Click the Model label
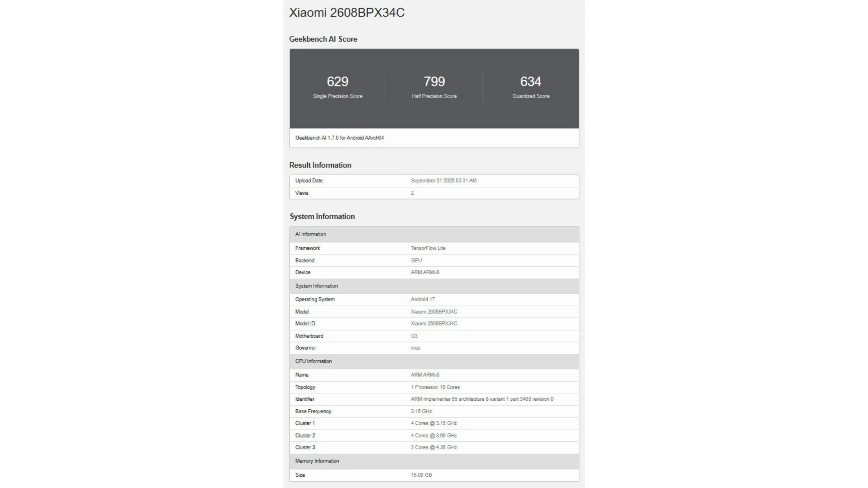Viewport: 868px width, 488px height. [x=302, y=312]
